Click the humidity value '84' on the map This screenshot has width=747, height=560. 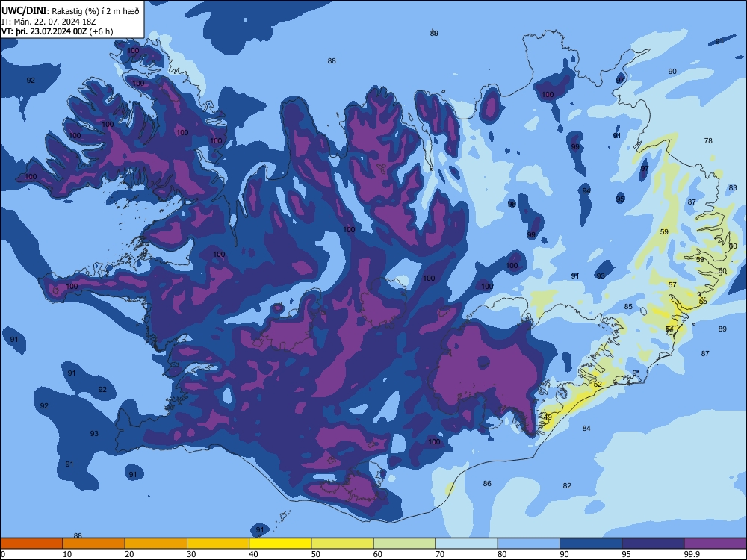pos(586,429)
